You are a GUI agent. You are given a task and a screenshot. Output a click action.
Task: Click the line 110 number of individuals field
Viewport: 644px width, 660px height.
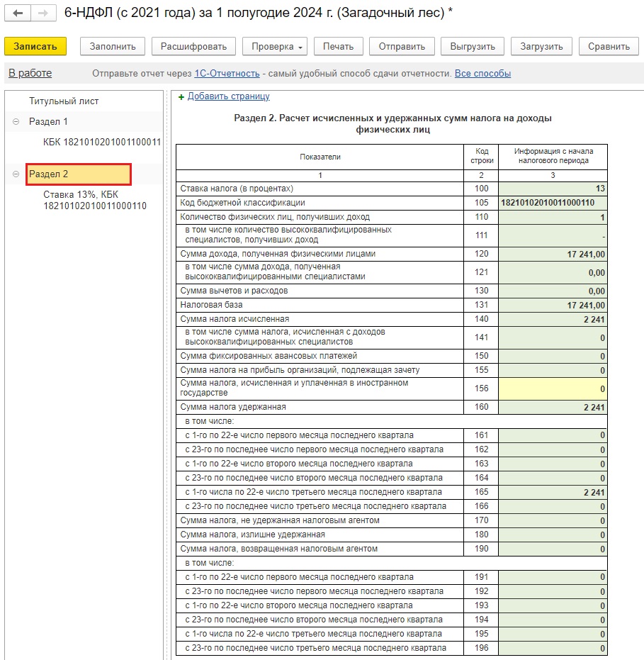click(x=553, y=217)
